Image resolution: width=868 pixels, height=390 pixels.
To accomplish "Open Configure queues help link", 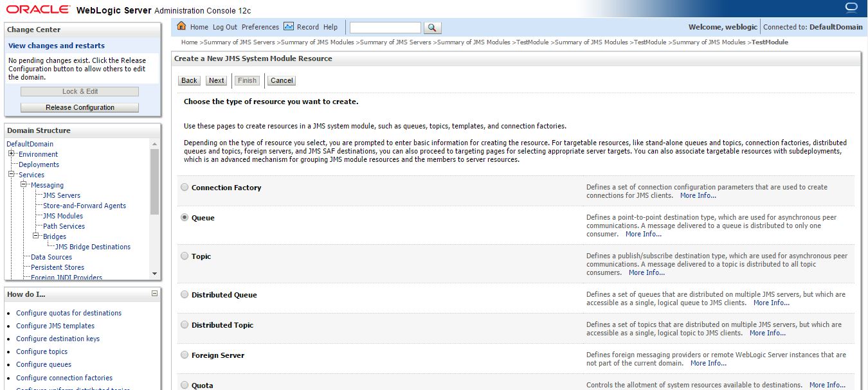I will [x=44, y=364].
